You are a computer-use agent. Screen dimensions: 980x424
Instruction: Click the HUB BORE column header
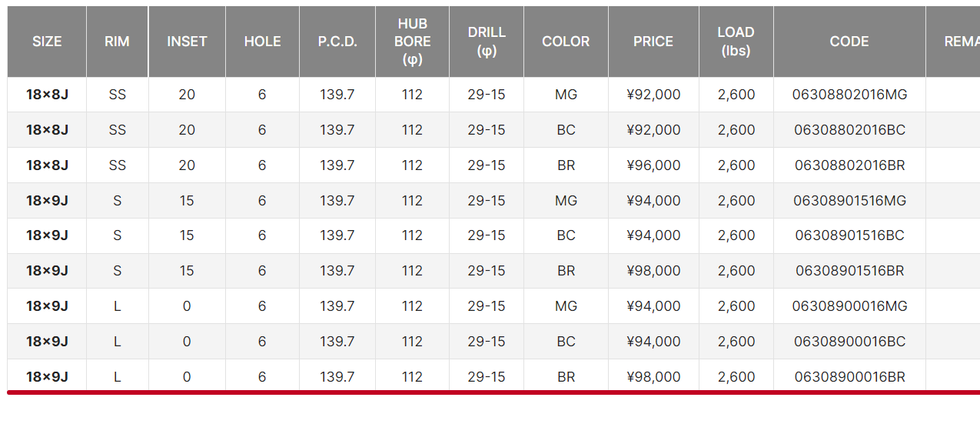click(x=412, y=42)
